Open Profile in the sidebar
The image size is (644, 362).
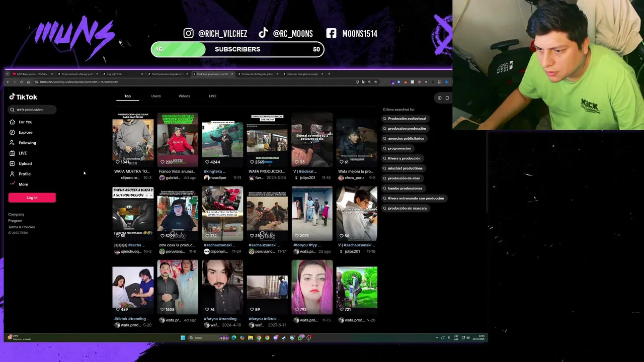coord(20,174)
